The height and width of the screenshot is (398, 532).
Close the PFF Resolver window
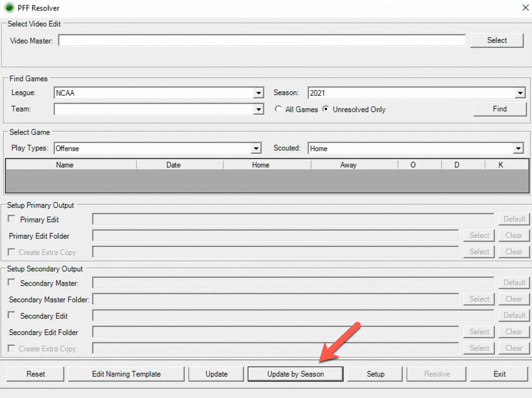(x=525, y=8)
